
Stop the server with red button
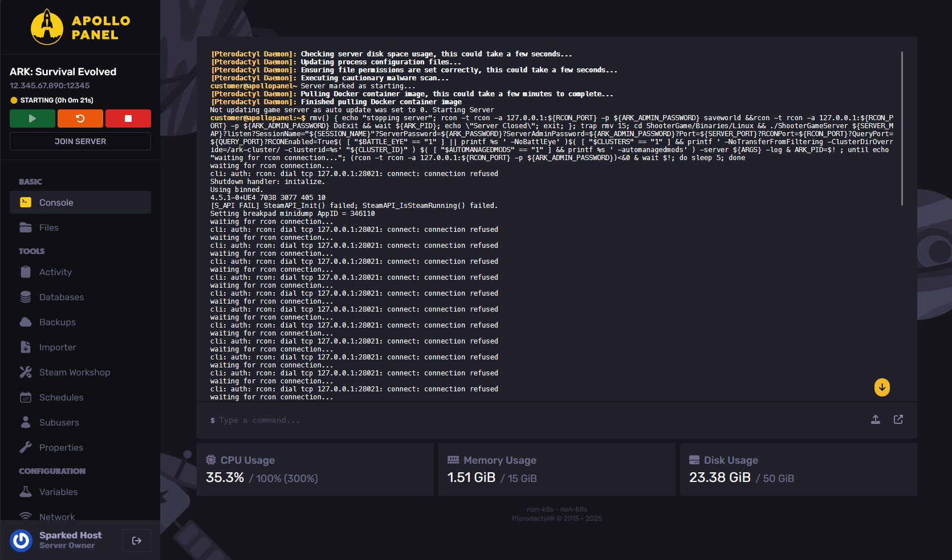[x=128, y=118]
